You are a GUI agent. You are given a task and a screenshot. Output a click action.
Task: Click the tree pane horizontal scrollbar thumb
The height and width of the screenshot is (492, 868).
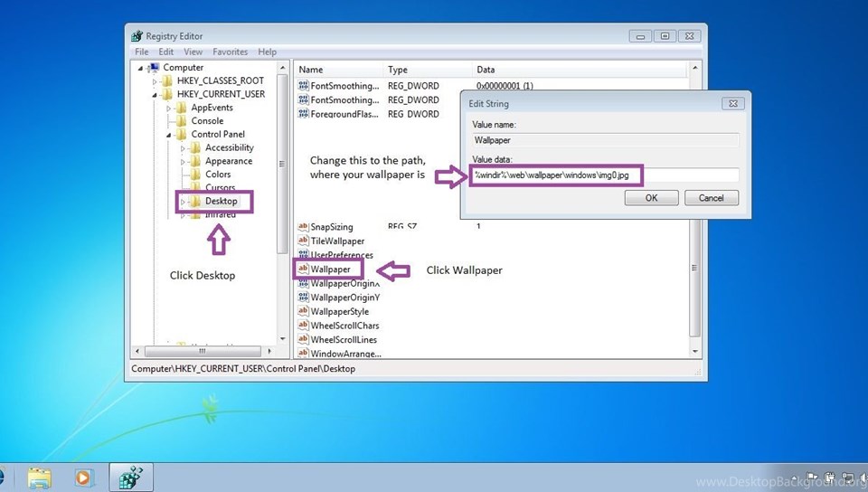203,351
